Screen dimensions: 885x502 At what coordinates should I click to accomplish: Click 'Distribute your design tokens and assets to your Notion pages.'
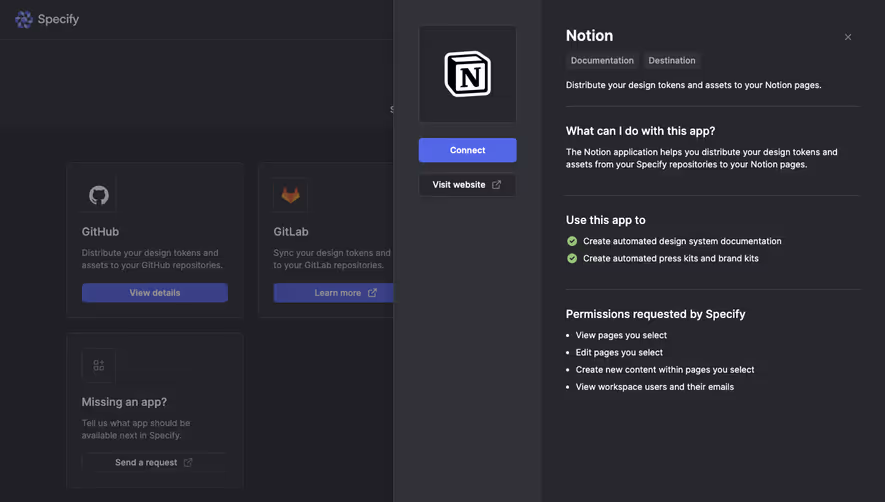pyautogui.click(x=693, y=85)
